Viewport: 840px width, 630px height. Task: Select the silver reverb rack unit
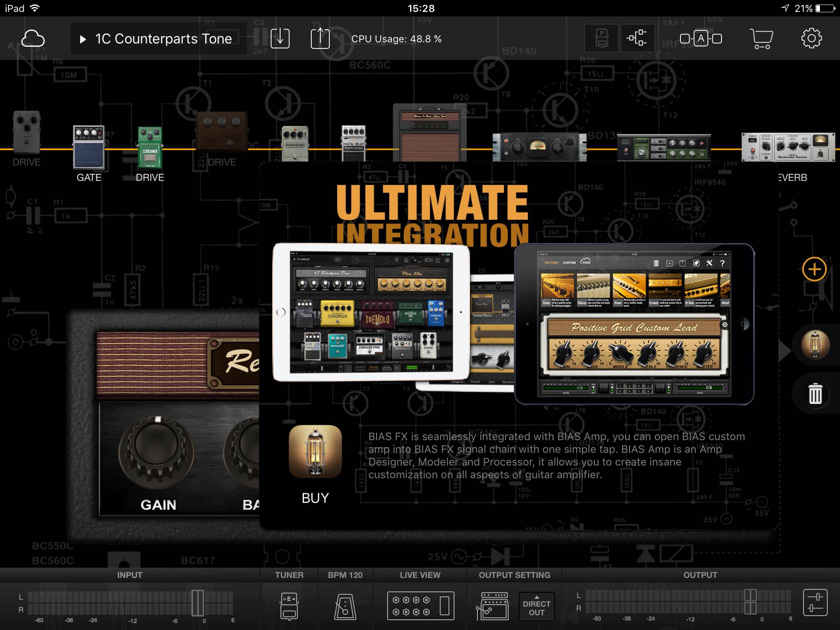(x=788, y=147)
